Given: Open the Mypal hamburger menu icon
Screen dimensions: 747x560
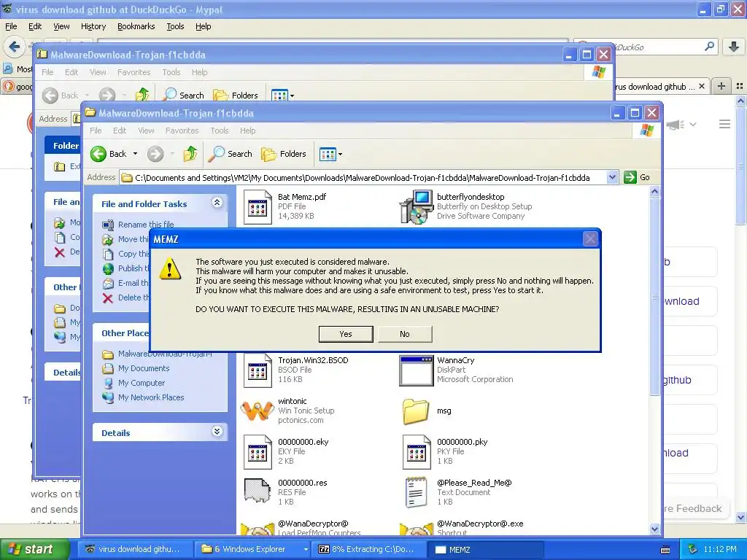Looking at the screenshot, I should click(x=724, y=124).
